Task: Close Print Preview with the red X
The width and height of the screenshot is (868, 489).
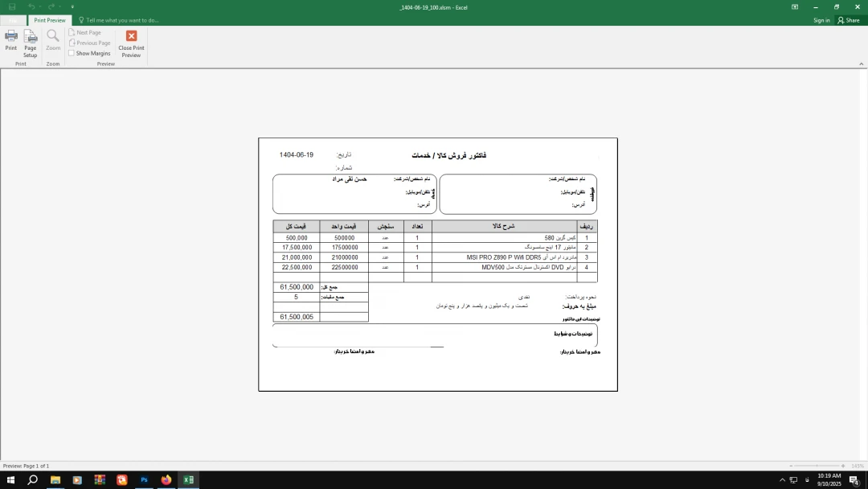Action: [x=131, y=43]
